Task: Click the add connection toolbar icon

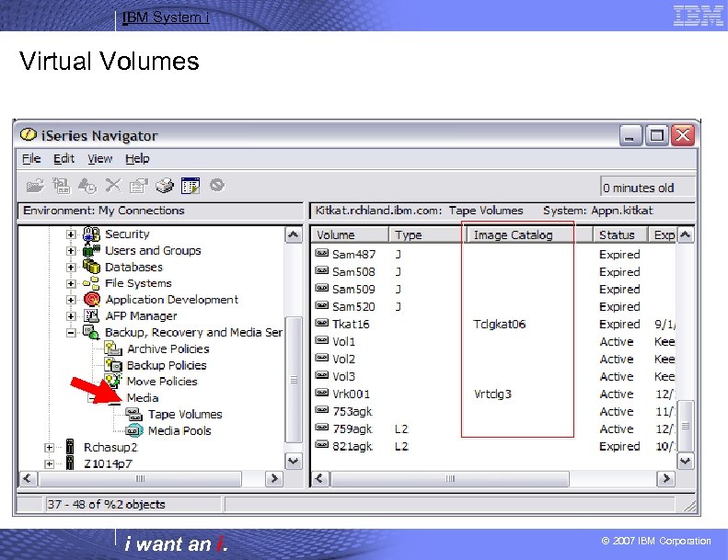Action: [61, 186]
